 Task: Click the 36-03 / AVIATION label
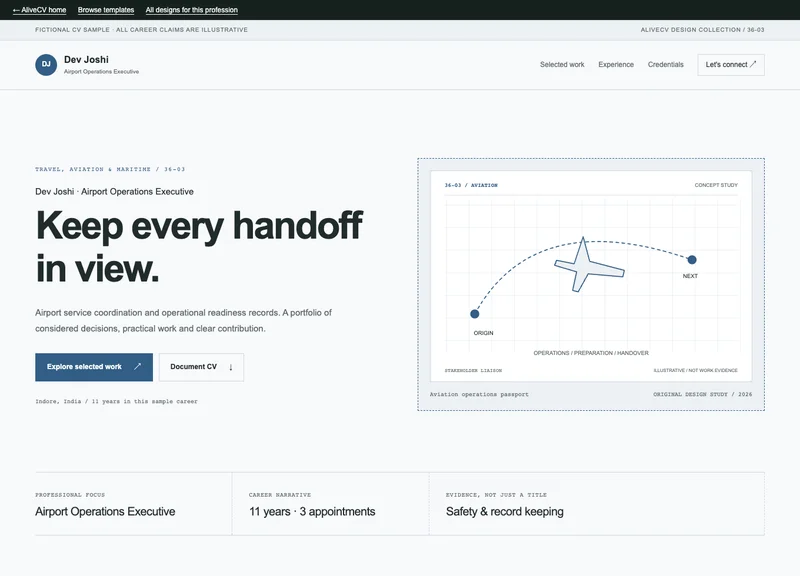click(x=471, y=185)
